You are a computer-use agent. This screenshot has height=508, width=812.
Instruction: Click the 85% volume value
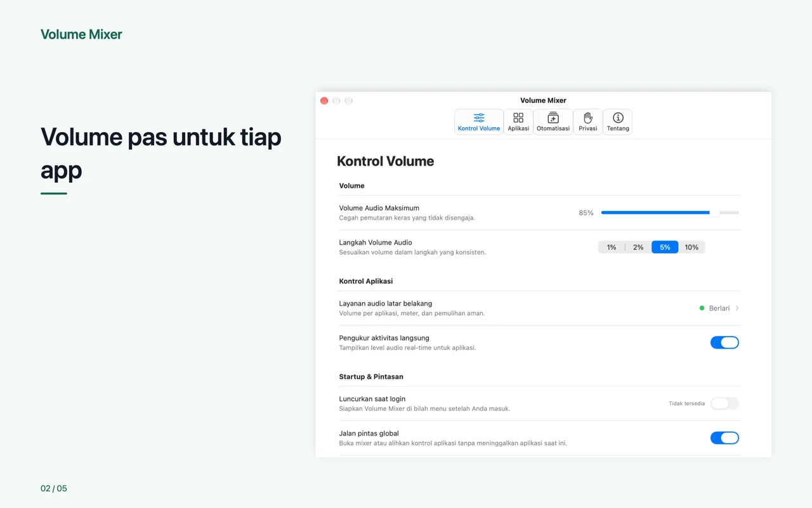tap(586, 213)
